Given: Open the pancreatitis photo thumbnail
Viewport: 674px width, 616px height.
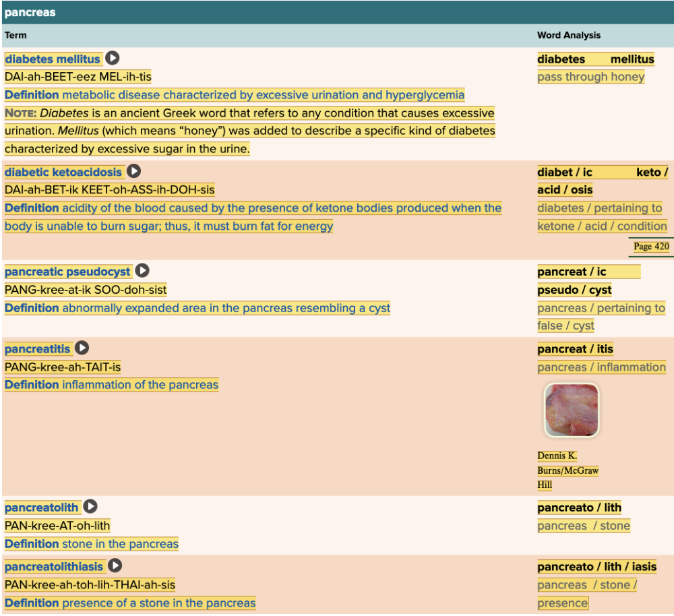Looking at the screenshot, I should (x=572, y=410).
